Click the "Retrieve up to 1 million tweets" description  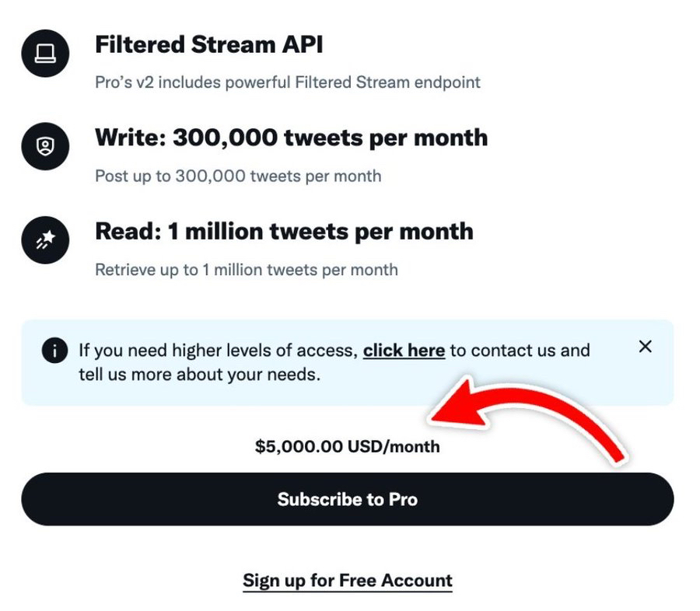point(246,270)
